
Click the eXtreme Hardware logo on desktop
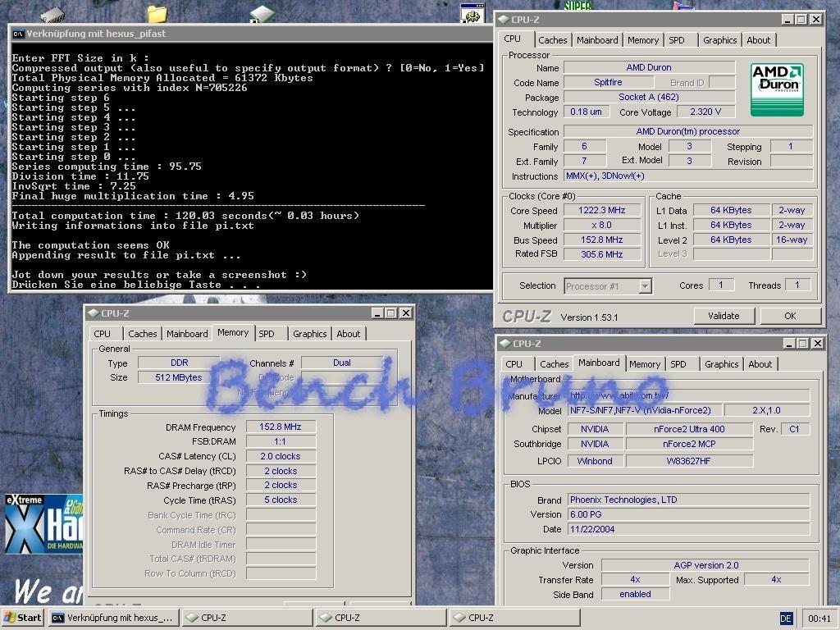[44, 524]
